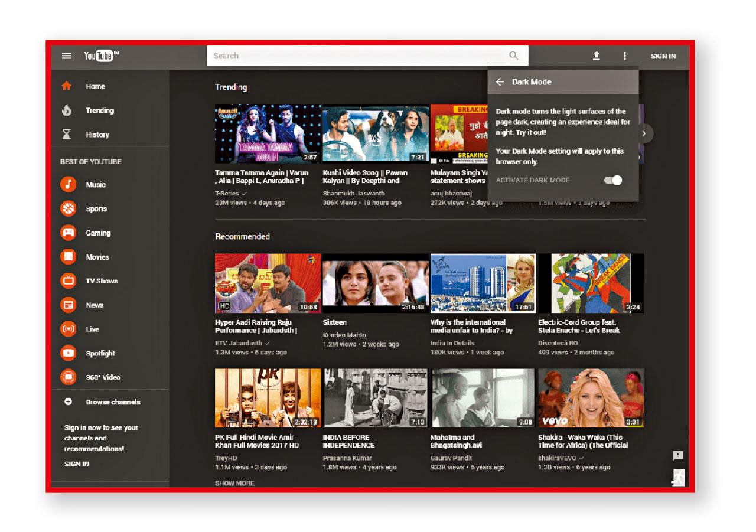756x532 pixels.
Task: Play the Mahatma and Bhagatsingh thumbnail
Action: tap(483, 398)
